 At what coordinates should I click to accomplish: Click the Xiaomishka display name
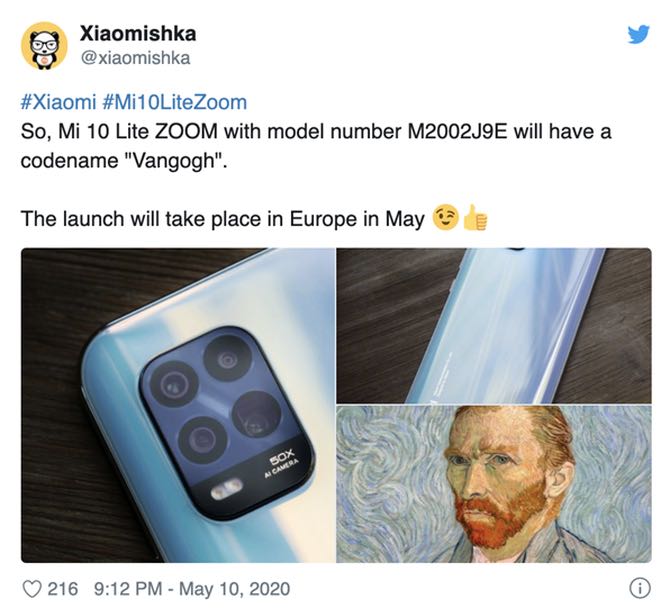(x=138, y=34)
